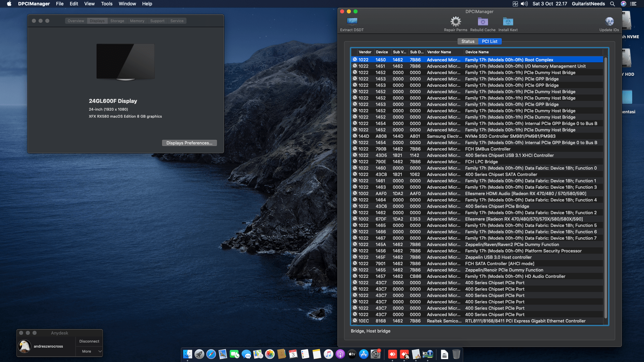The image size is (644, 362).
Task: Select the Ellesmere HDMI Audio row
Action: tap(477, 193)
